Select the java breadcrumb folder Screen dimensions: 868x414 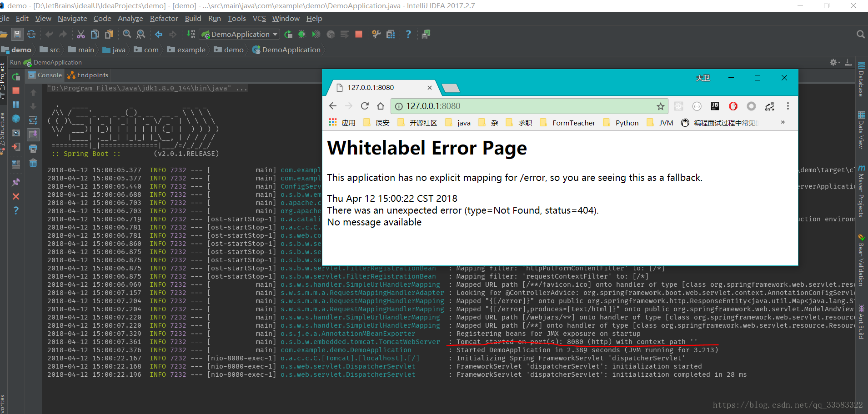(x=114, y=50)
